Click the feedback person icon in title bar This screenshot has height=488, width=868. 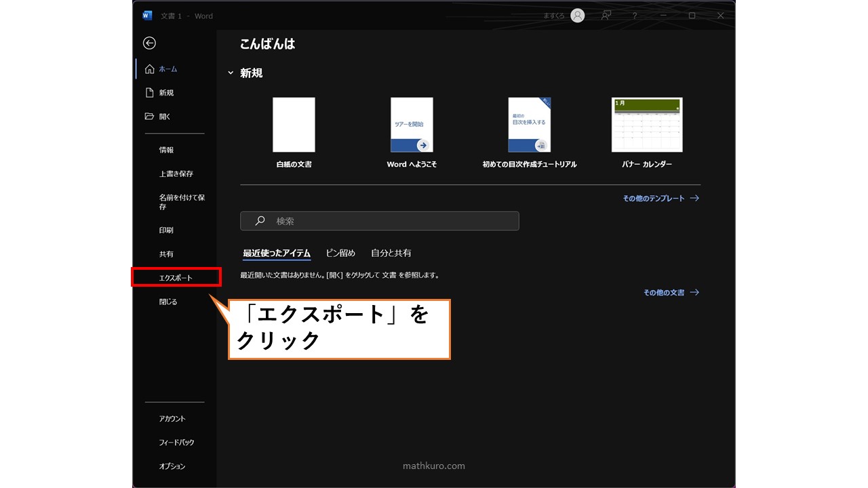(x=606, y=16)
